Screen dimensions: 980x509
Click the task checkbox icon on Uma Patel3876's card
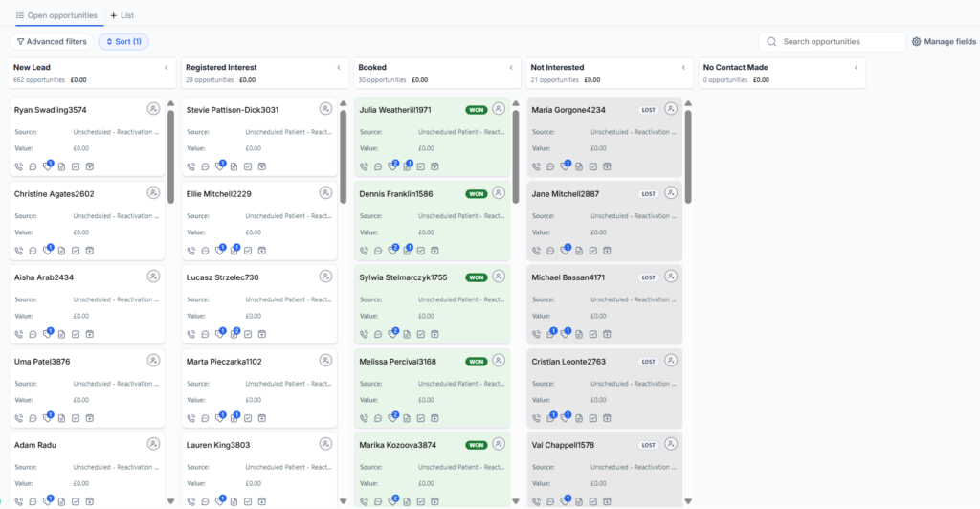[x=76, y=418]
